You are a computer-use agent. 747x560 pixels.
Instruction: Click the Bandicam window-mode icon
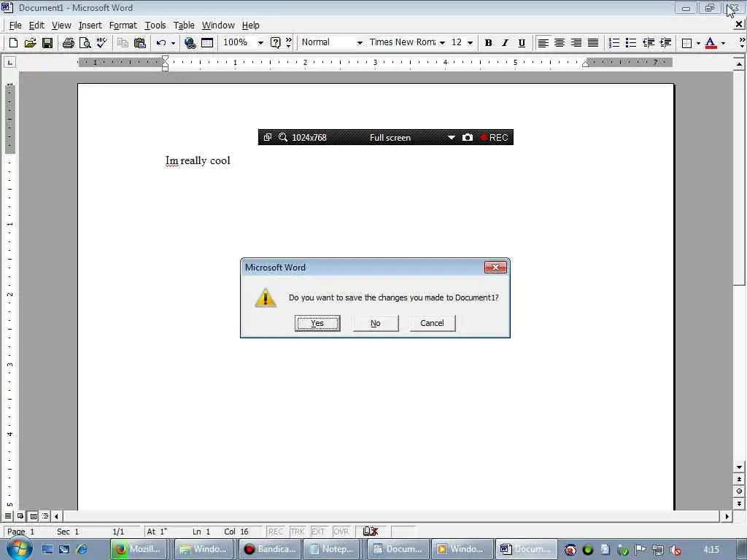pyautogui.click(x=268, y=137)
